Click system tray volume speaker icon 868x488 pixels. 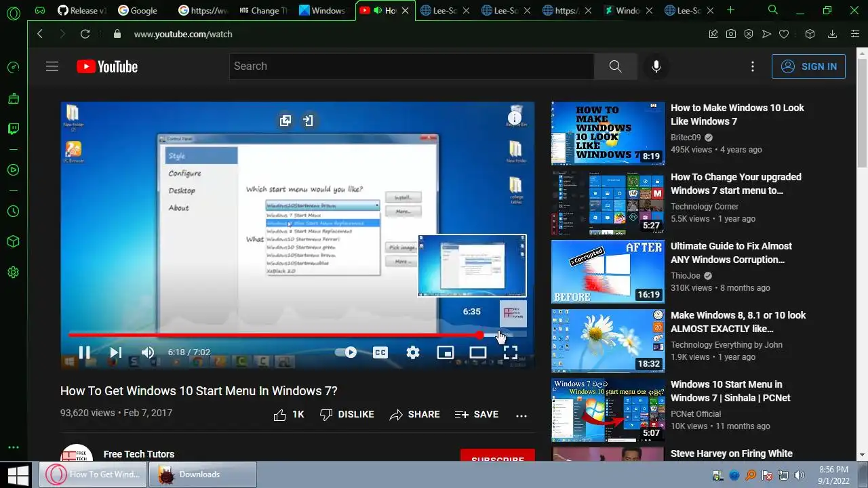800,475
